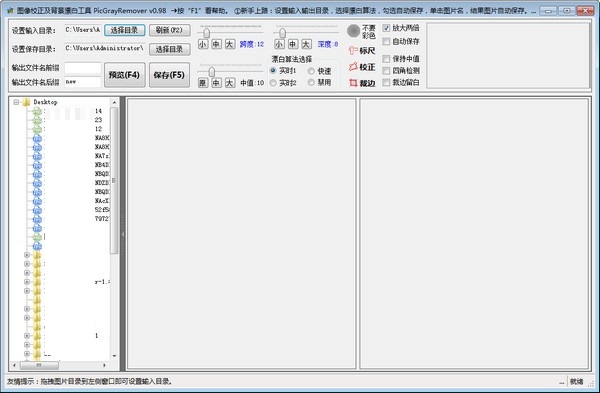600x393 pixels.
Task: Select the blue image icon in row NDZI
Action: 37,183
